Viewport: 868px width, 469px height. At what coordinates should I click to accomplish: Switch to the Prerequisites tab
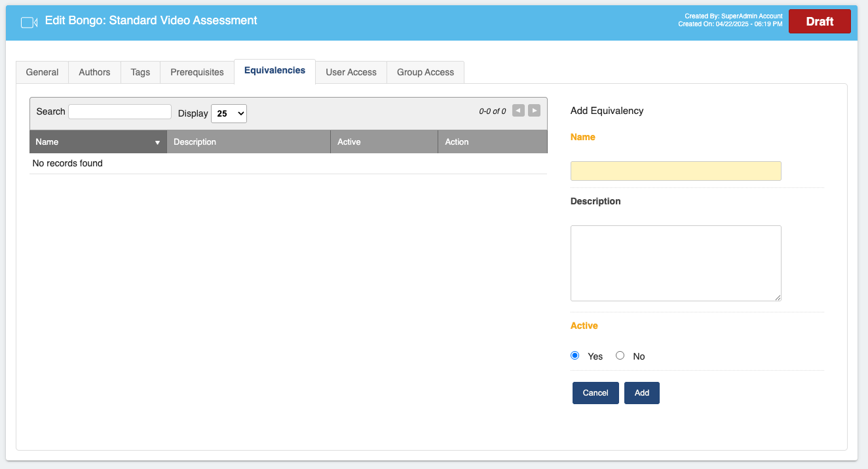(197, 72)
